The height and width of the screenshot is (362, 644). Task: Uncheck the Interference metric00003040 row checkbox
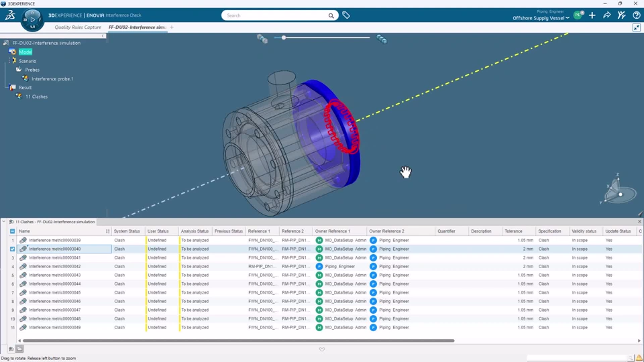[12, 249]
